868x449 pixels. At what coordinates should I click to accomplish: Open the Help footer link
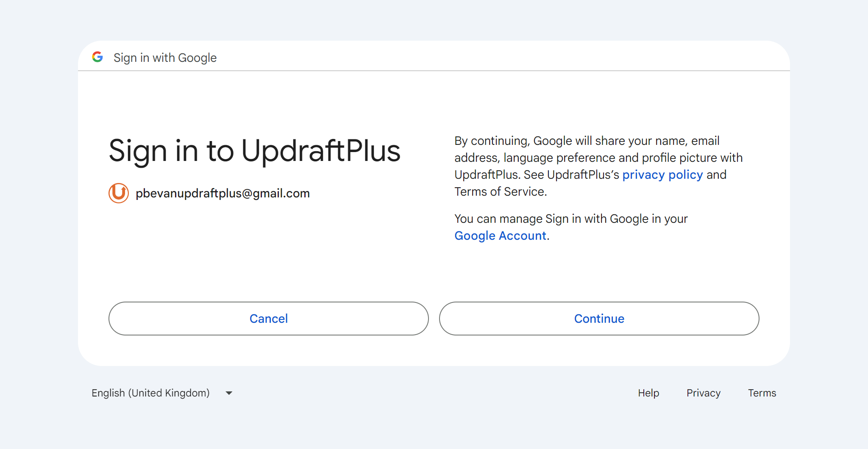click(648, 393)
